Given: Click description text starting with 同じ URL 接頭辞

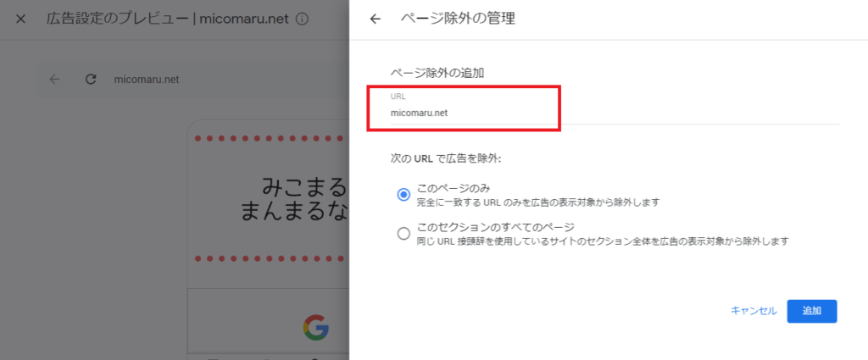Looking at the screenshot, I should (603, 241).
